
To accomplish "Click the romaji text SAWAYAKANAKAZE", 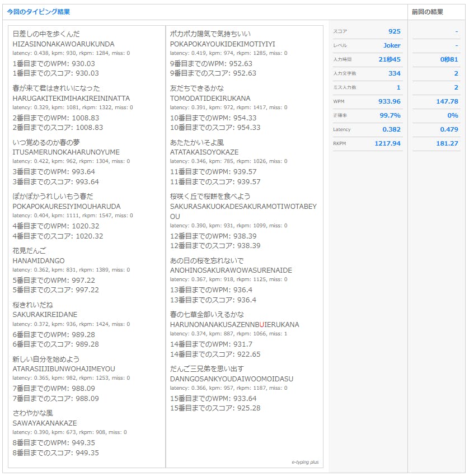I will click(x=45, y=423).
